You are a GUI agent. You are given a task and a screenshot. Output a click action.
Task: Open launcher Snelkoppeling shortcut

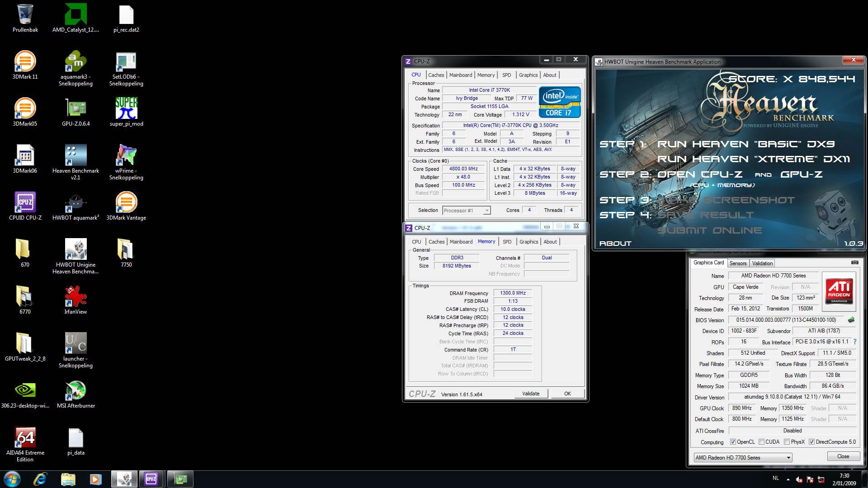75,351
